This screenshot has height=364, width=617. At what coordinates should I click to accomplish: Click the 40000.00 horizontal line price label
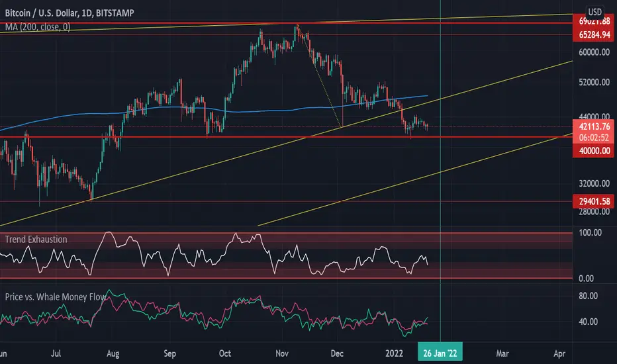pyautogui.click(x=594, y=151)
